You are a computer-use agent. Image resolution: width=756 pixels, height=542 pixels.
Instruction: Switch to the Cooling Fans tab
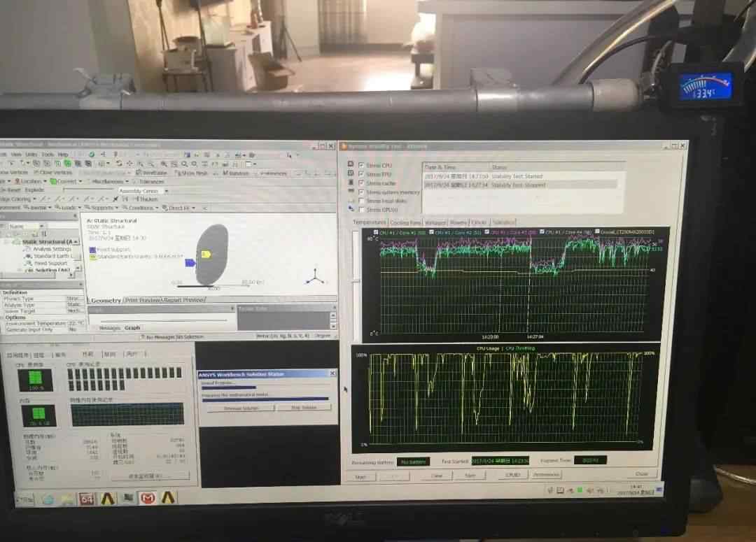click(405, 222)
